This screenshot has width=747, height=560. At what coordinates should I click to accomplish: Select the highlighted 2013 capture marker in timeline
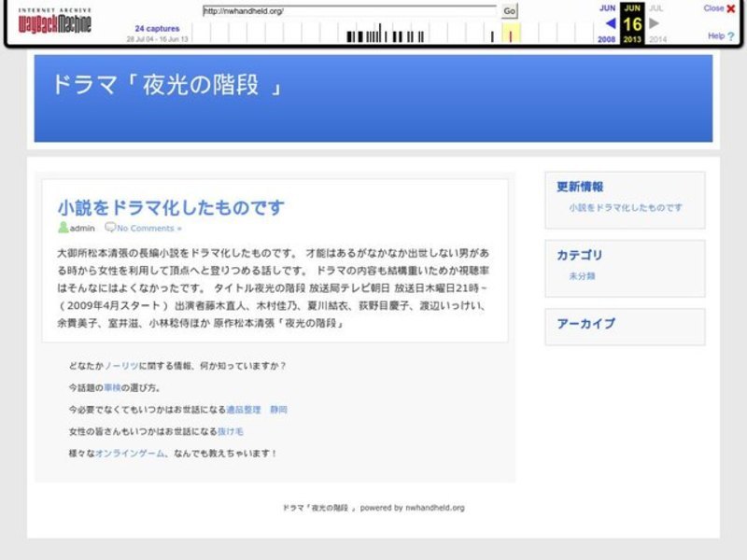tap(511, 35)
